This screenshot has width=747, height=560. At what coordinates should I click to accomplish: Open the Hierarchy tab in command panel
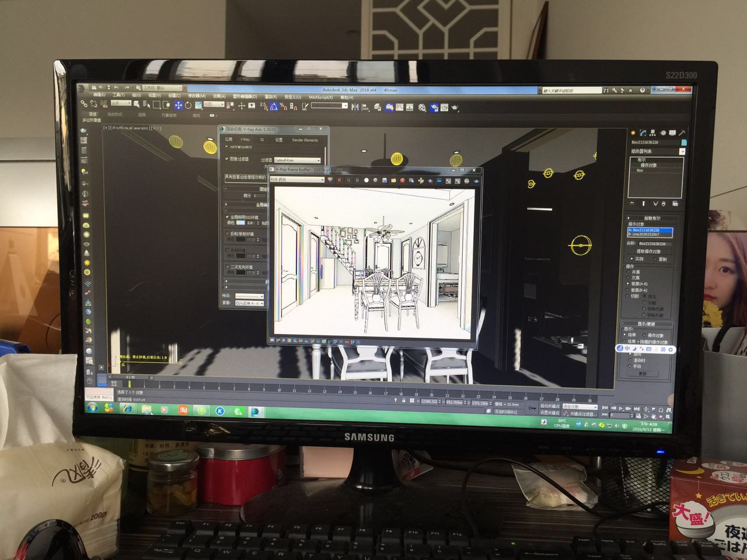652,133
